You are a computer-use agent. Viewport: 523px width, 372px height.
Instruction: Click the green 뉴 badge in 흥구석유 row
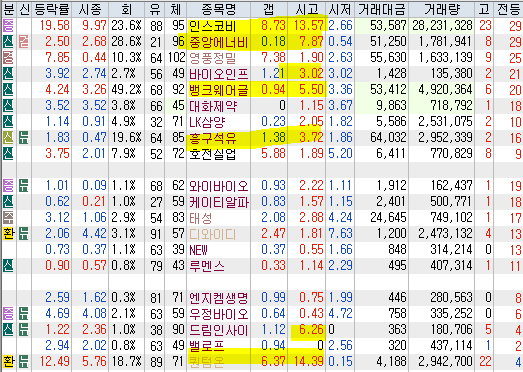[23, 137]
